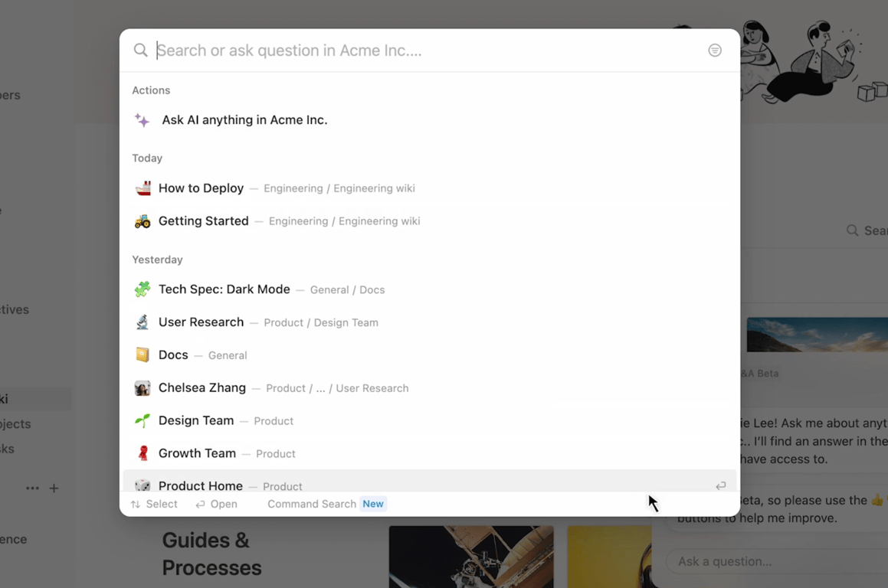The image size is (888, 588).
Task: Open the Growth Team result
Action: tap(429, 453)
